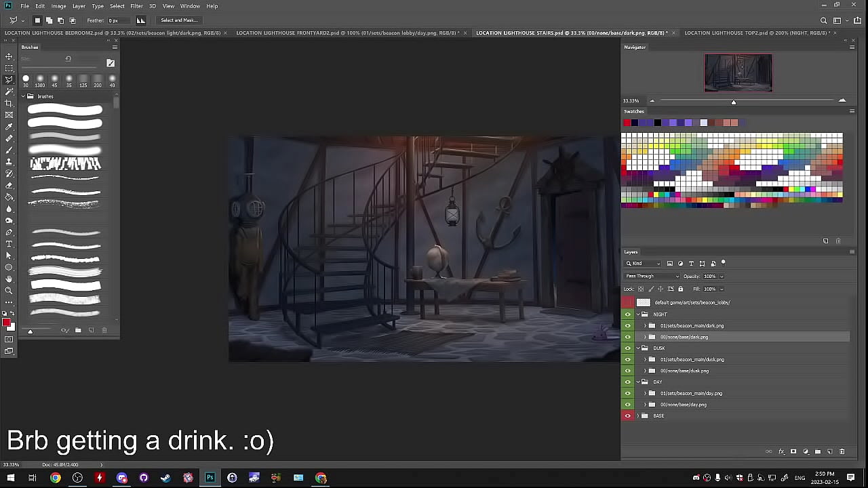The image size is (868, 488).
Task: Select the Clone Stamp tool
Action: pyautogui.click(x=9, y=162)
